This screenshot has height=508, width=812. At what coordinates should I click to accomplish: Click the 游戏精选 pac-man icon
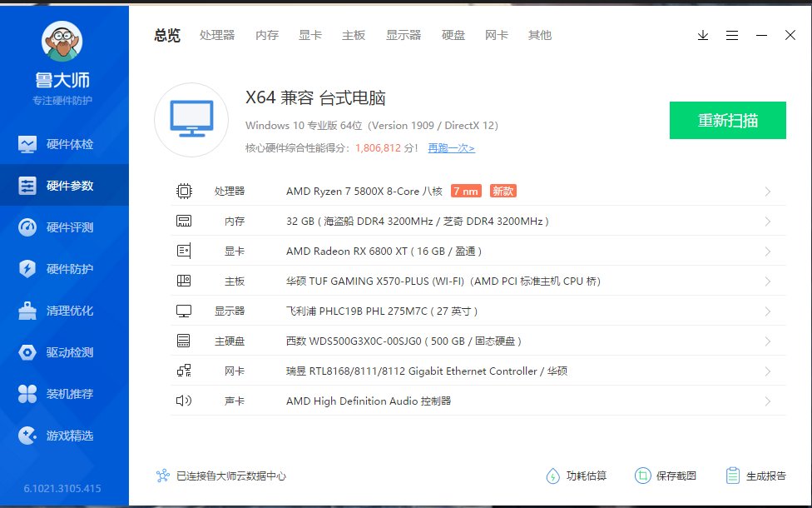point(27,436)
